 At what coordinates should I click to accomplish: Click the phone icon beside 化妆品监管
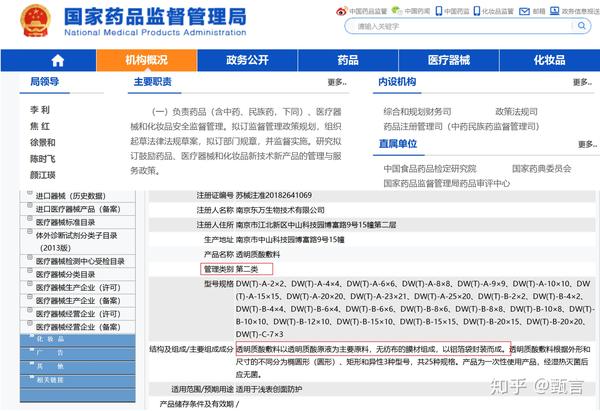pos(476,11)
